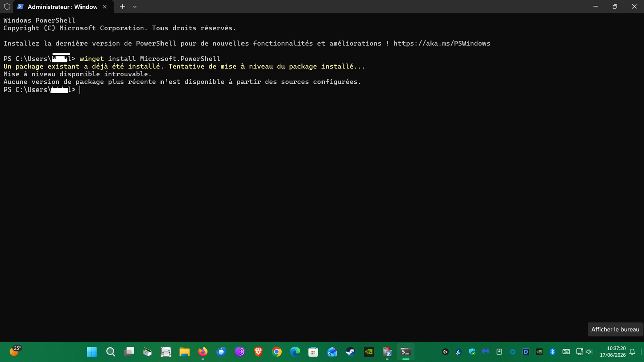Image resolution: width=644 pixels, height=362 pixels.
Task: Open Windows Security shield tray icon
Action: click(472, 352)
